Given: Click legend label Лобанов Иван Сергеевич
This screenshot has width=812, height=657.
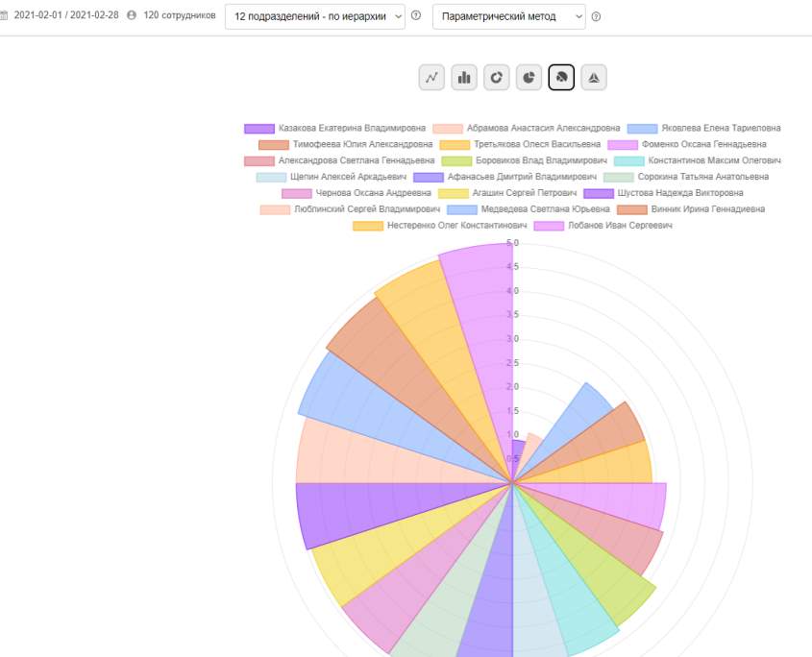Looking at the screenshot, I should [x=620, y=226].
